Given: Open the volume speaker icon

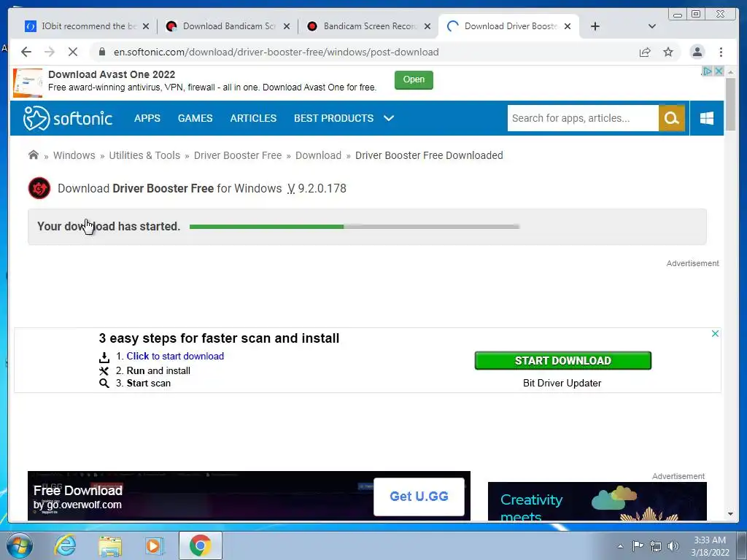Looking at the screenshot, I should (673, 546).
